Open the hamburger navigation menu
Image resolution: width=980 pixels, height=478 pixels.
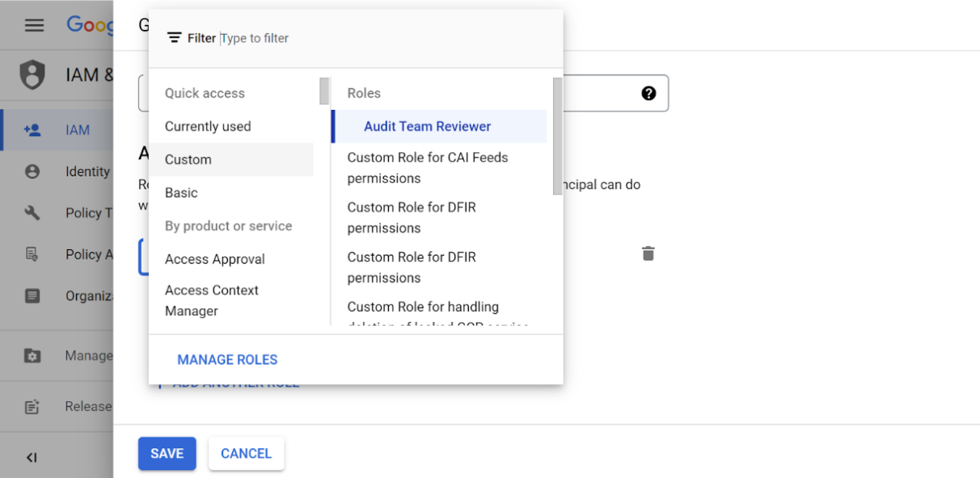(x=34, y=25)
